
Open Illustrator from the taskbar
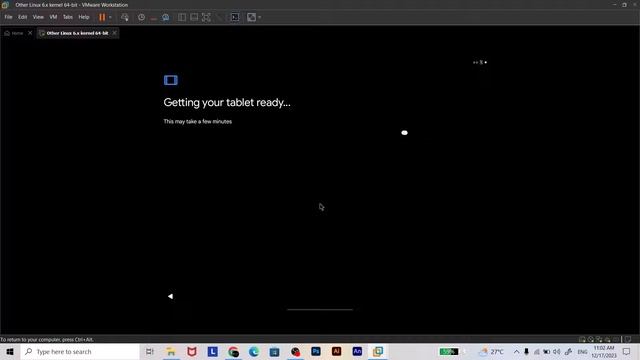(x=336, y=351)
